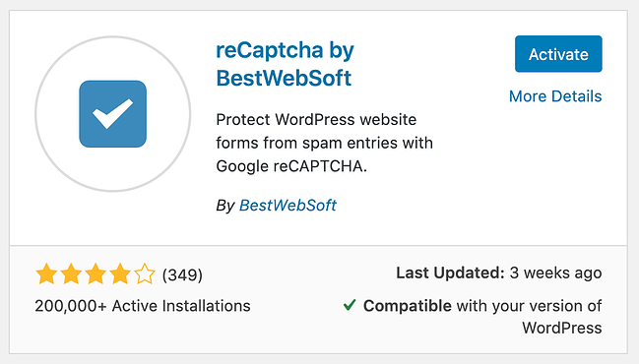Click the blue Activate button
This screenshot has width=639, height=364.
click(558, 54)
